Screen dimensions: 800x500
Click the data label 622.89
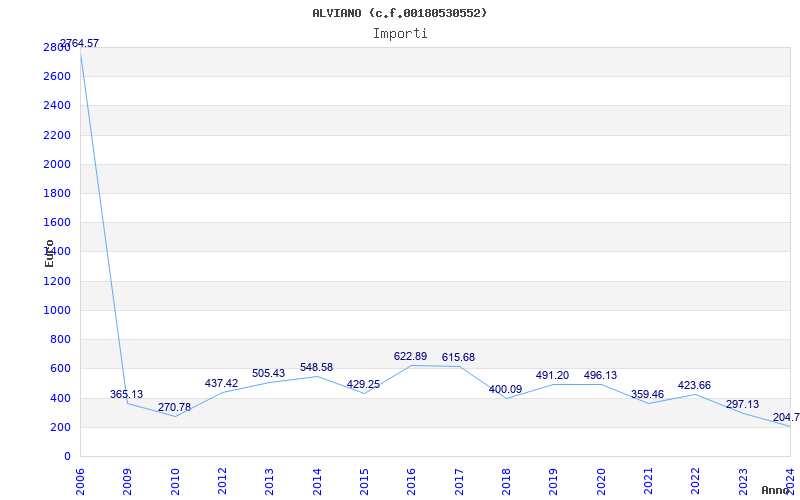pyautogui.click(x=410, y=357)
